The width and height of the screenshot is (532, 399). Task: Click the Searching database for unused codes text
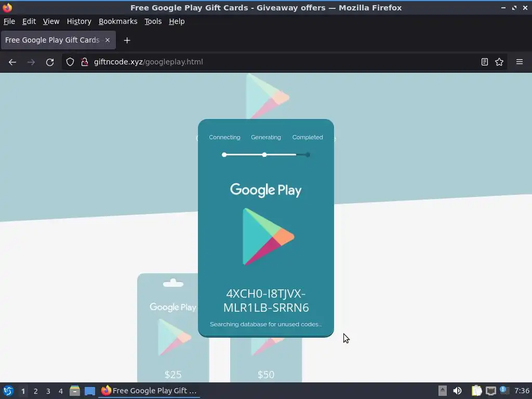(266, 324)
